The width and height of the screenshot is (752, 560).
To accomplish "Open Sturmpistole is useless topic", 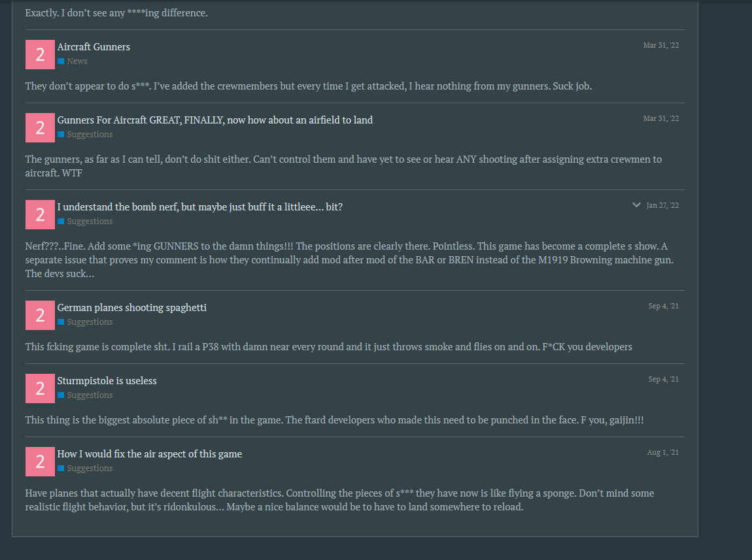I will (x=107, y=381).
